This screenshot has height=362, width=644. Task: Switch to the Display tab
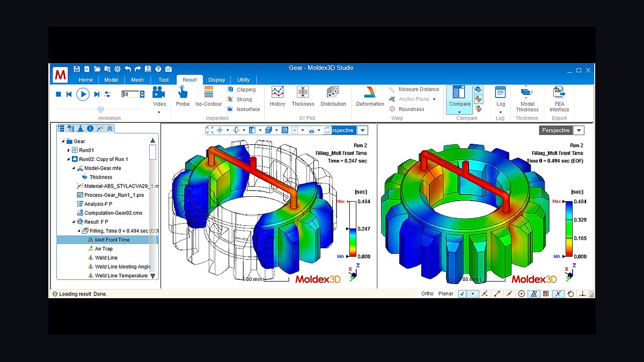(x=217, y=80)
